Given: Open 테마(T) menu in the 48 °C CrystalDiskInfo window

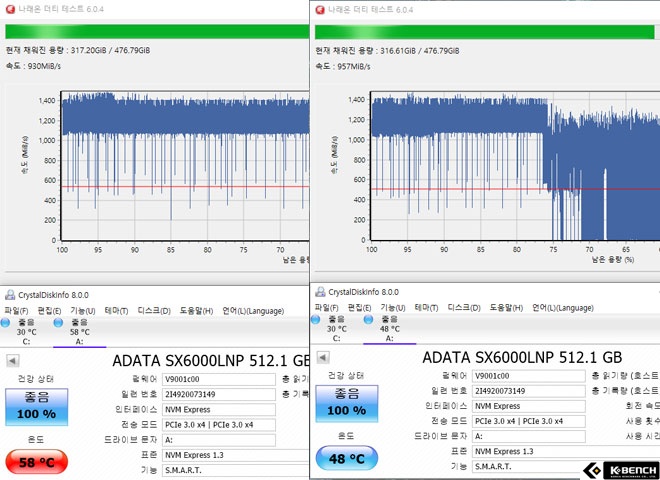Looking at the screenshot, I should [x=426, y=308].
